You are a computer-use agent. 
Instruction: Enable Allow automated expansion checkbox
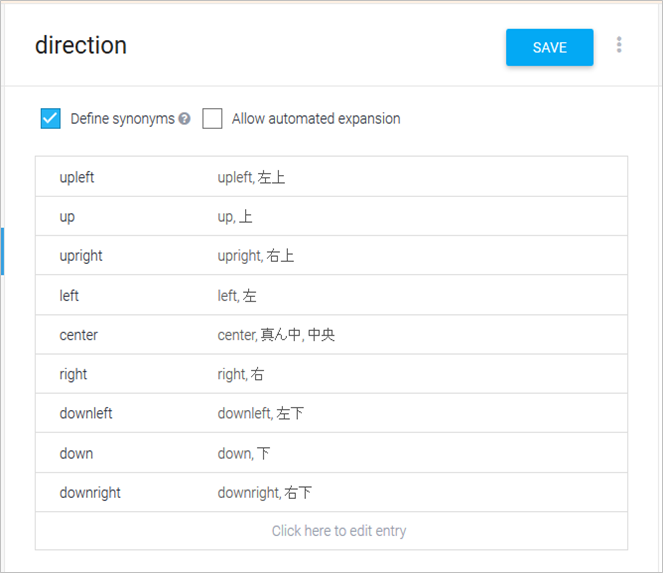tap(212, 118)
